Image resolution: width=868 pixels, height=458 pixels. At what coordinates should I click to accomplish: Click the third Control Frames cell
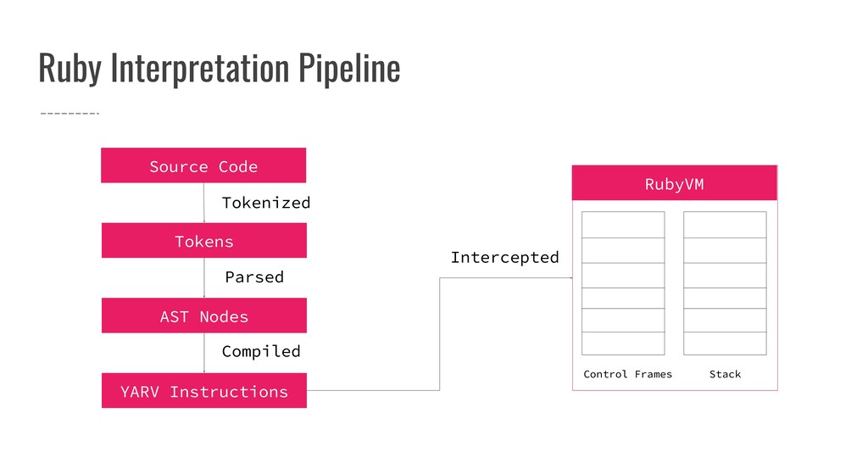pos(623,276)
